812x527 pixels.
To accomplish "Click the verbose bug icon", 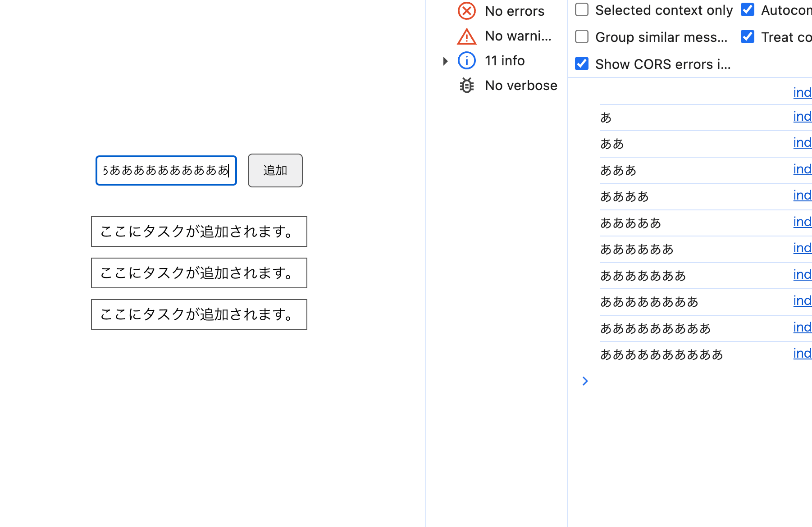I will click(x=466, y=85).
